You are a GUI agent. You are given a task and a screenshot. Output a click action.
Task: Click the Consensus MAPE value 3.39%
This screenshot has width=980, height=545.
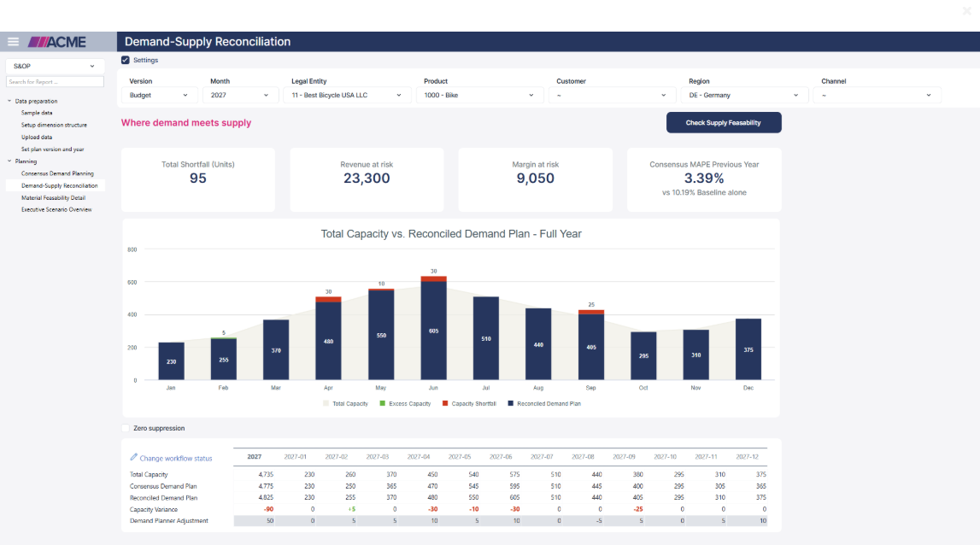click(x=704, y=179)
